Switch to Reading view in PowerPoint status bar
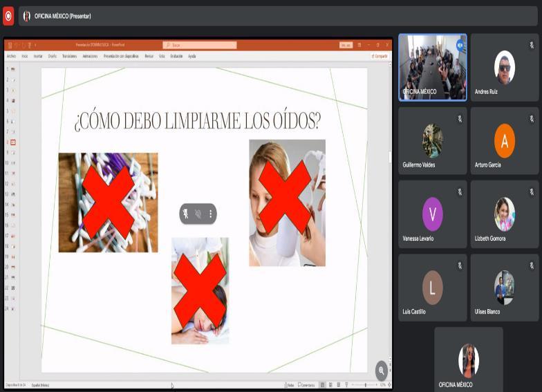542x392 pixels. (339, 384)
